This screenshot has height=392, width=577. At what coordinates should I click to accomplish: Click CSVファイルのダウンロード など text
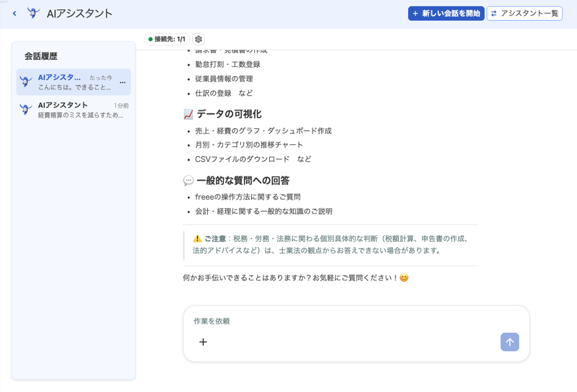tap(253, 159)
